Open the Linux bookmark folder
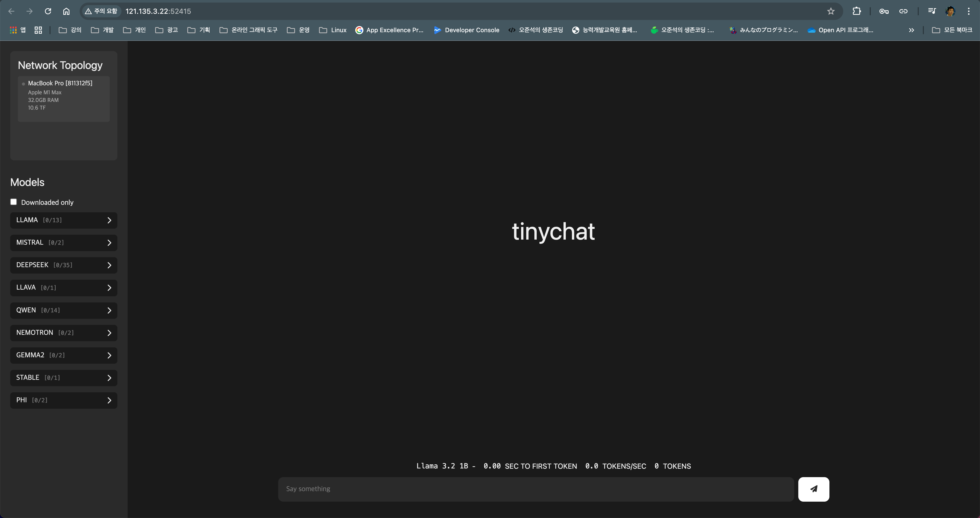 point(333,30)
